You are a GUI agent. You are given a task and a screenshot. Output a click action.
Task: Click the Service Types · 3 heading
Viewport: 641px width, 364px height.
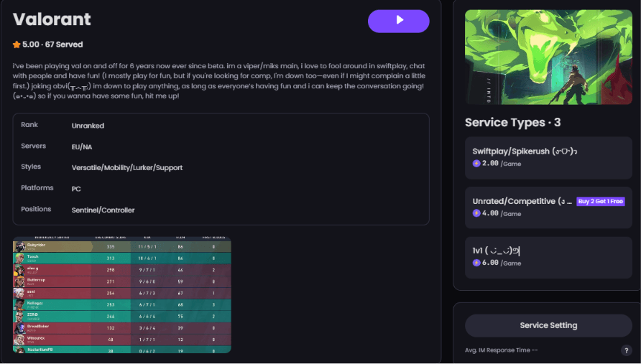pyautogui.click(x=512, y=123)
